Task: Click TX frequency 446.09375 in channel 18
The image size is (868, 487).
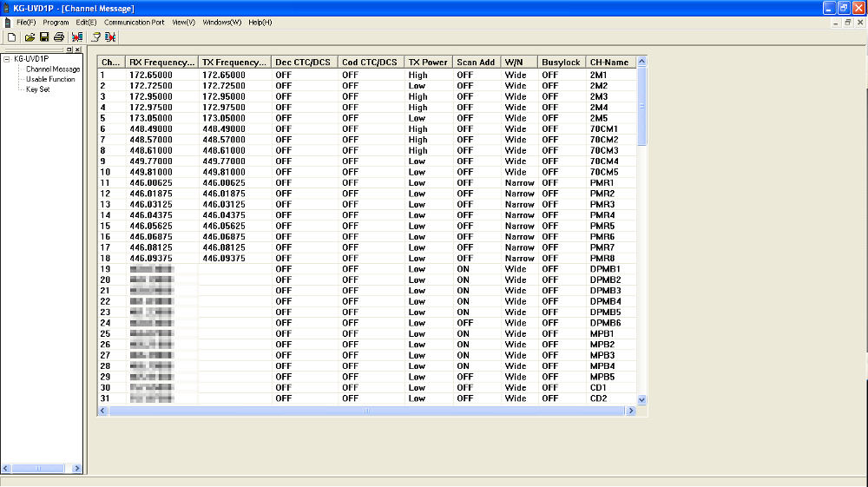Action: click(224, 259)
